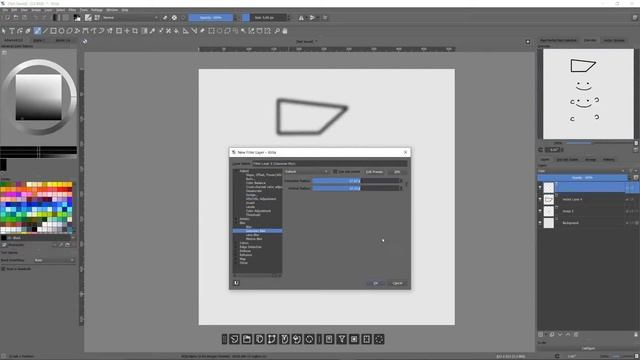Select the Elliptical Selection tool
640x360 pixels.
click(x=220, y=31)
